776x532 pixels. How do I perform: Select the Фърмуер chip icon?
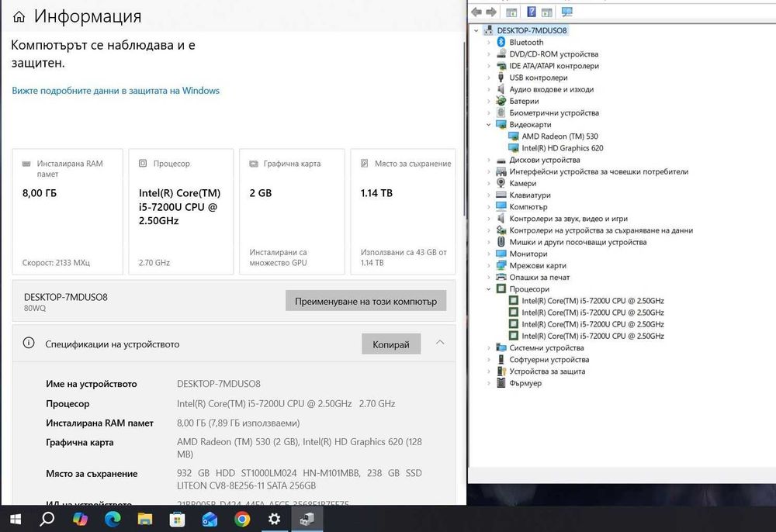(x=501, y=382)
